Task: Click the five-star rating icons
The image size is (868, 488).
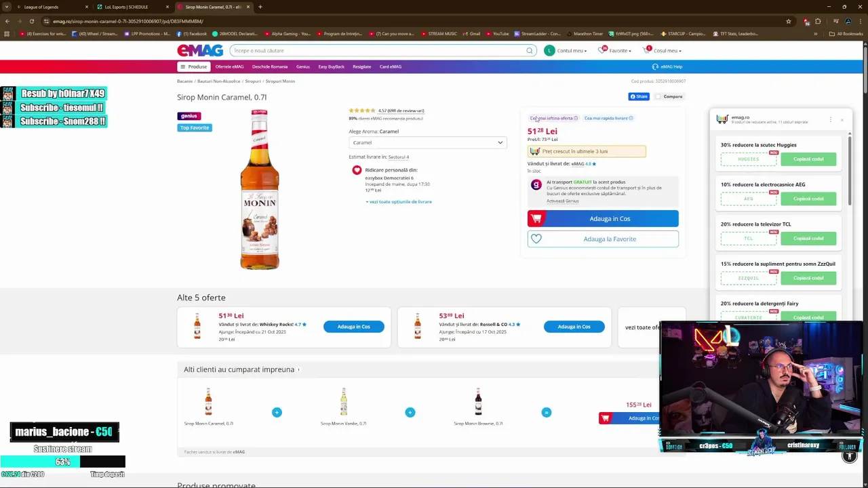Action: [362, 110]
